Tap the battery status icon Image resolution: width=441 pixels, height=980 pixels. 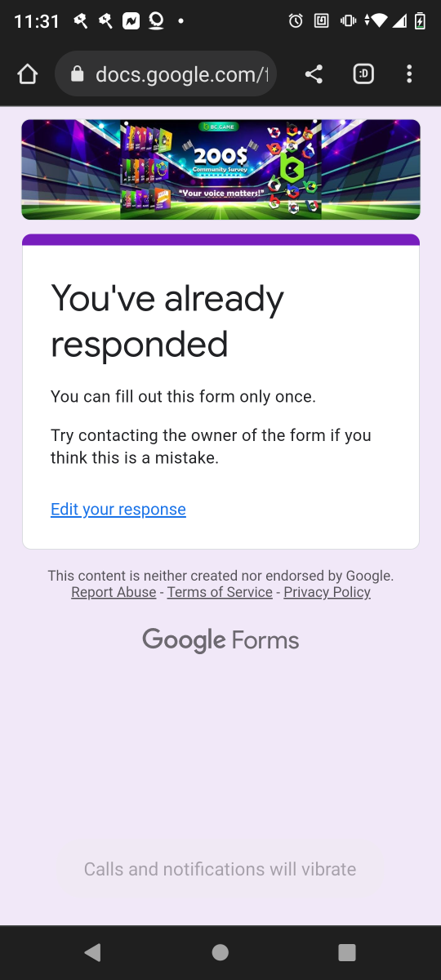[x=420, y=21]
